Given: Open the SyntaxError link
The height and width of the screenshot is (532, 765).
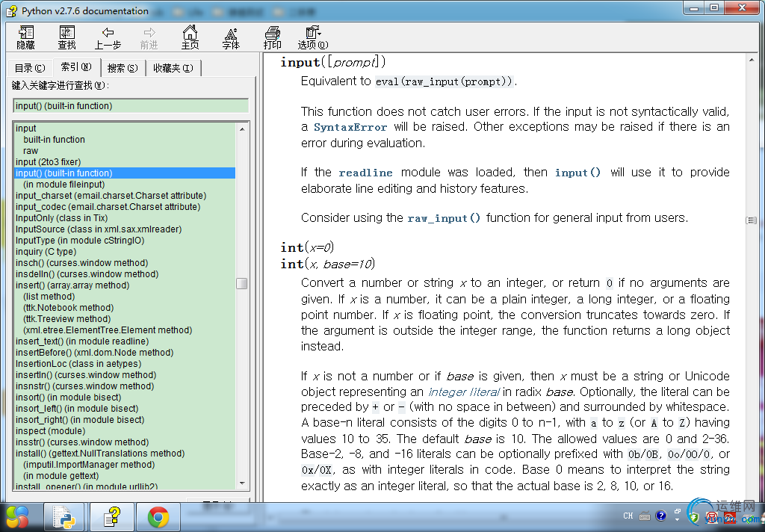Looking at the screenshot, I should [x=350, y=127].
